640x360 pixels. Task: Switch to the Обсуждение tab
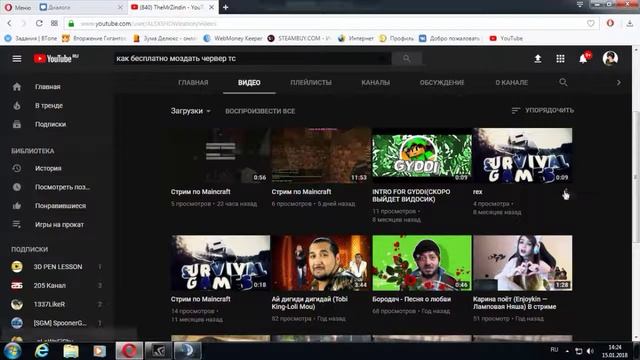(x=442, y=82)
